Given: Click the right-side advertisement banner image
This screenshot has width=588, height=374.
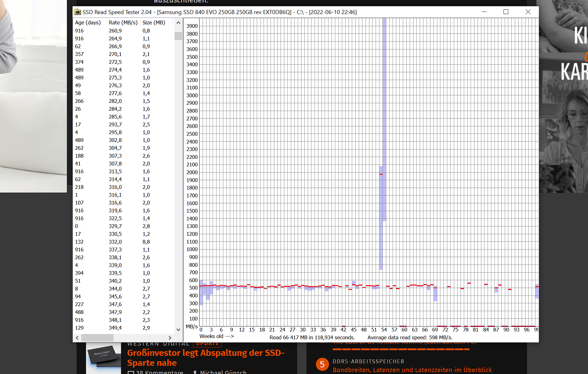Looking at the screenshot, I should pyautogui.click(x=563, y=96).
